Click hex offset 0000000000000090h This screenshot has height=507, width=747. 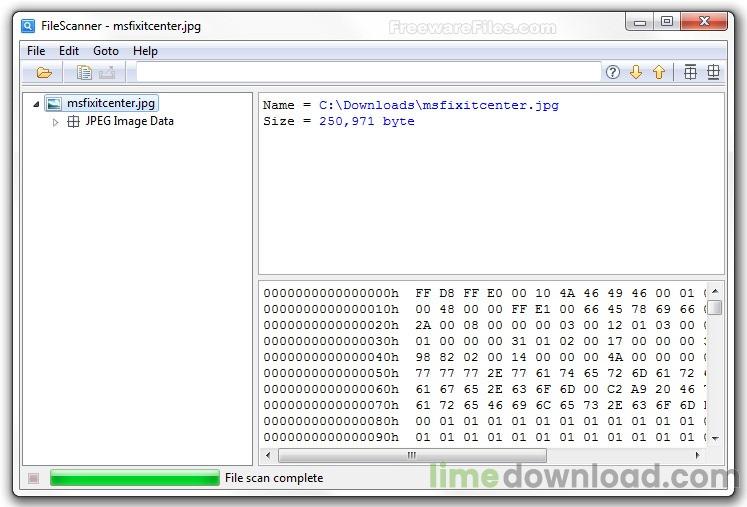click(x=331, y=437)
